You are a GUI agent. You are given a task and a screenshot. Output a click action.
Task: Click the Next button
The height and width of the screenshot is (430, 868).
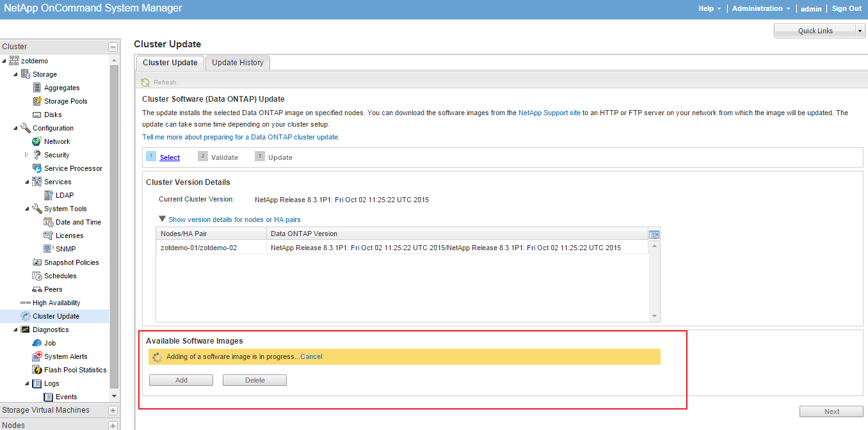pos(832,411)
